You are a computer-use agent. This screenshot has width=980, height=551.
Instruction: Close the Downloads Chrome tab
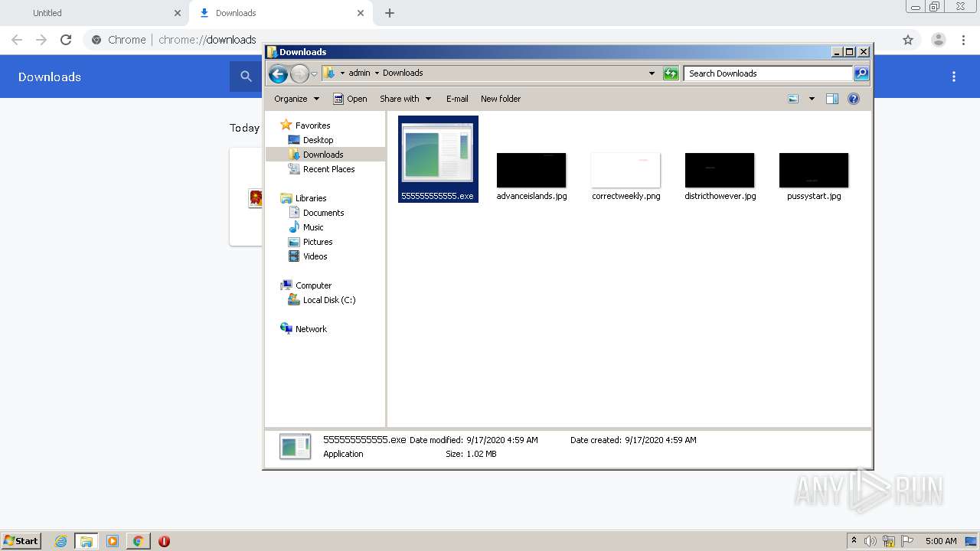tap(361, 13)
